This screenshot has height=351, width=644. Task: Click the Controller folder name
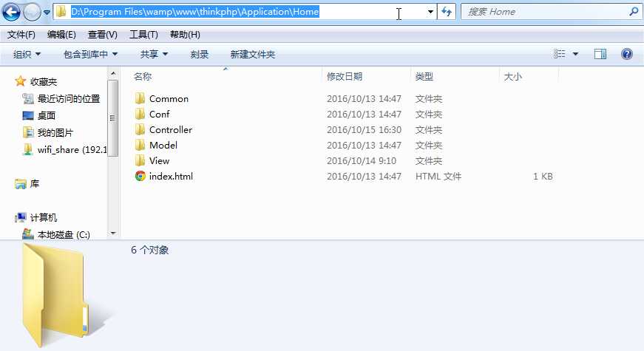tap(171, 130)
